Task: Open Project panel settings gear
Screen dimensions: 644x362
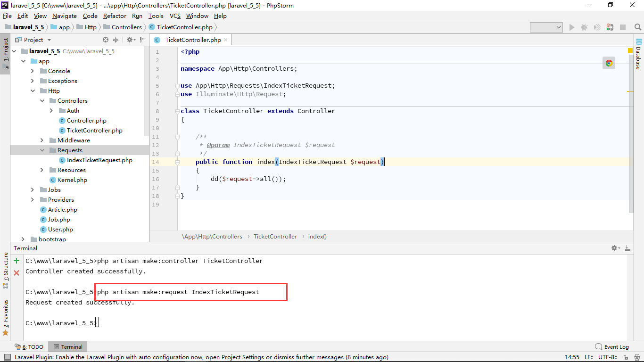Action: point(130,40)
